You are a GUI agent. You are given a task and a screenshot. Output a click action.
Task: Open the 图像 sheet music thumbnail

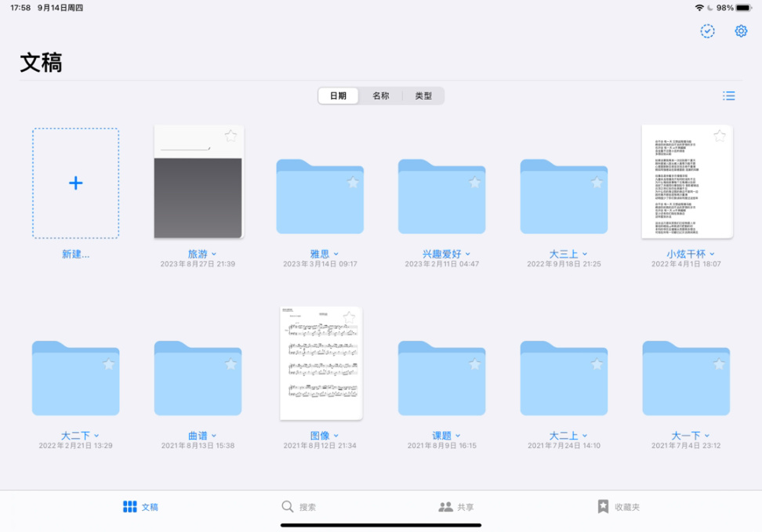(x=321, y=363)
